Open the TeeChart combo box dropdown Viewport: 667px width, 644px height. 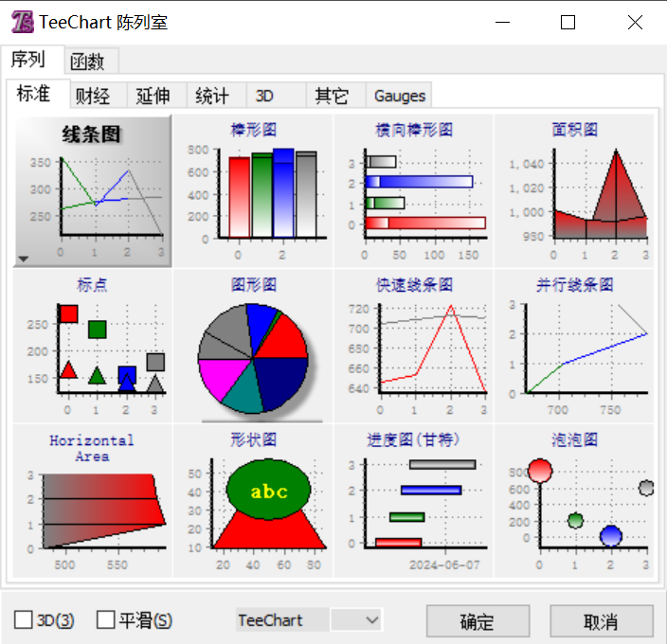point(371,619)
